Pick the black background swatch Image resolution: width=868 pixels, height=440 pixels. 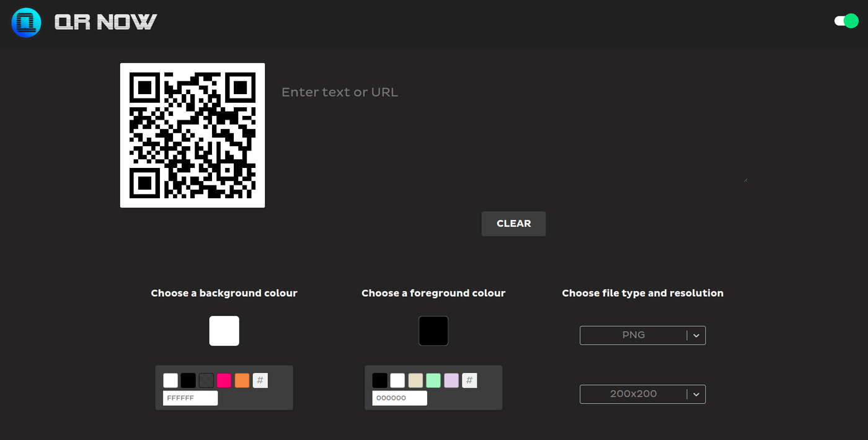(x=188, y=381)
